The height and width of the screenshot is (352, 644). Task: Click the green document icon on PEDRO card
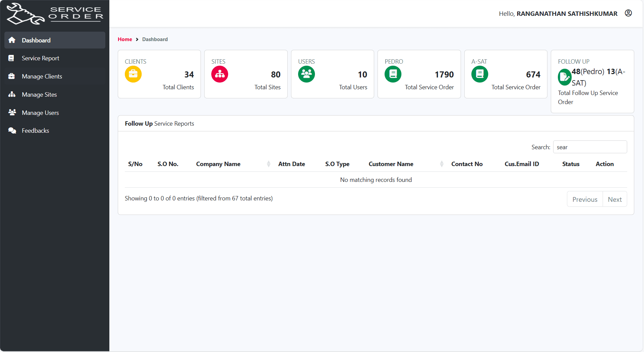pyautogui.click(x=393, y=74)
